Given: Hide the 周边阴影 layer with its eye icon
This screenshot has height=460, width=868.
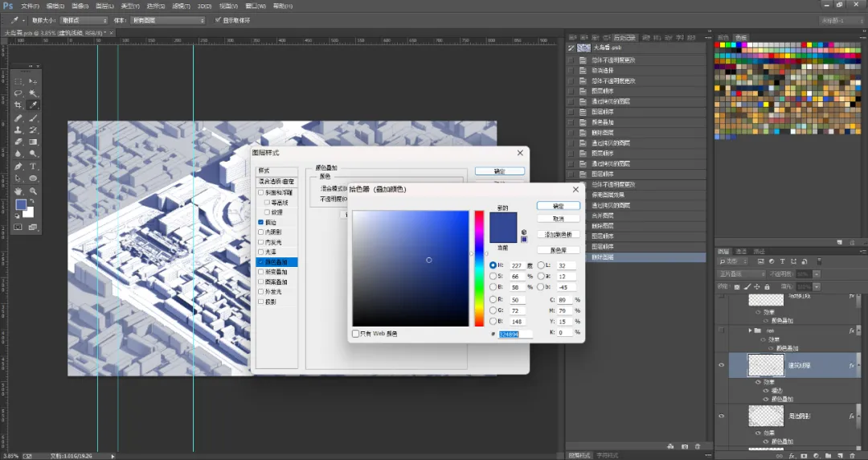Looking at the screenshot, I should [x=721, y=416].
